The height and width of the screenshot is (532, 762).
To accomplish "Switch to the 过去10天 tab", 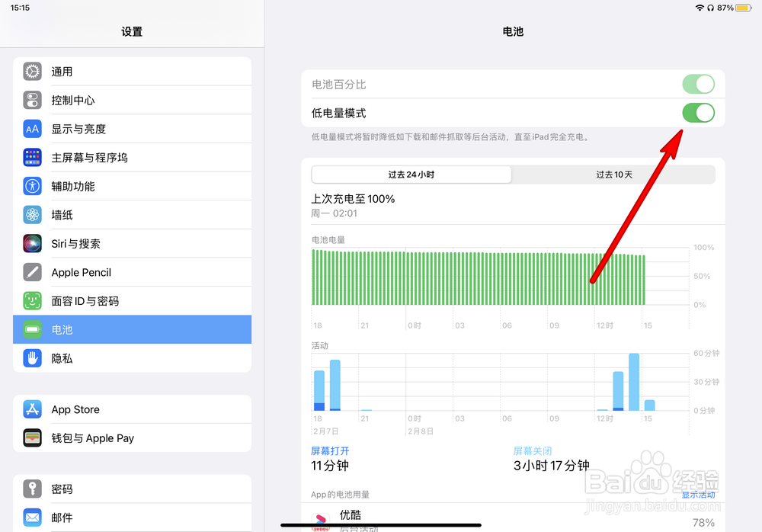I will pos(614,174).
